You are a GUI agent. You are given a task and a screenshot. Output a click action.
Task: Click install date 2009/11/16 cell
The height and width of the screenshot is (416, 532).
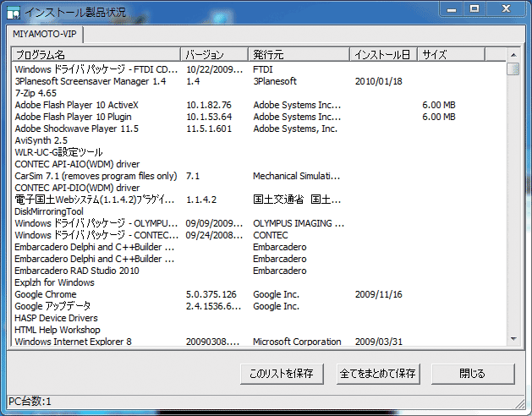coord(379,294)
